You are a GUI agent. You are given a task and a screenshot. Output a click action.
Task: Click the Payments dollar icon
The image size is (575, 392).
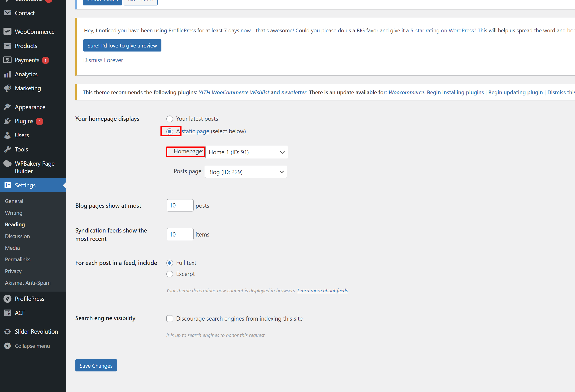click(8, 60)
